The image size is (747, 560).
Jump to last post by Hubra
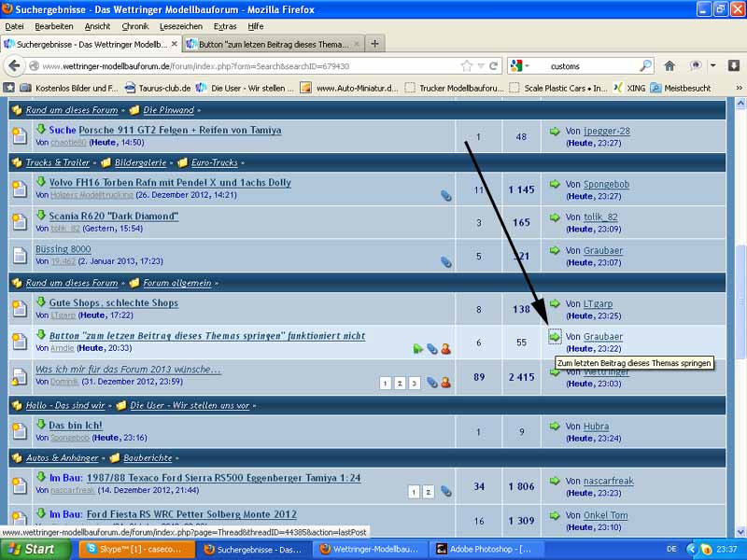[554, 427]
